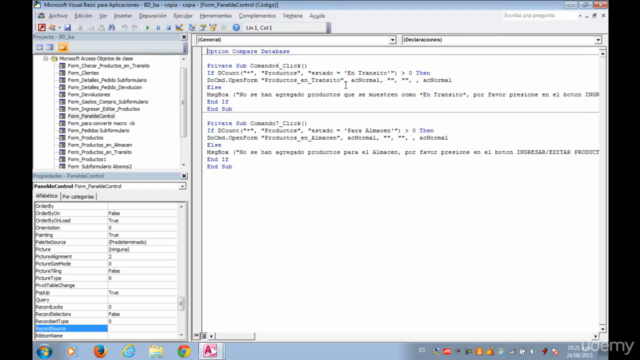Click the View Object icon in Project panel

[x=50, y=47]
